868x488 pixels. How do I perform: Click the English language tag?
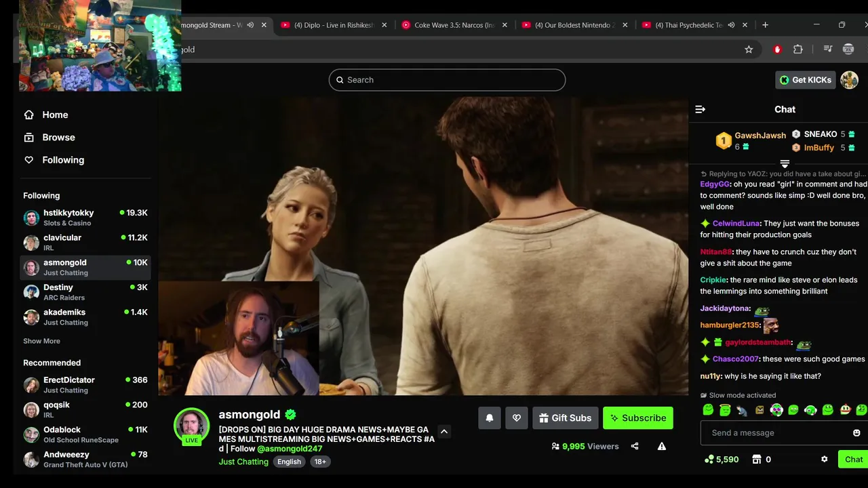(289, 462)
